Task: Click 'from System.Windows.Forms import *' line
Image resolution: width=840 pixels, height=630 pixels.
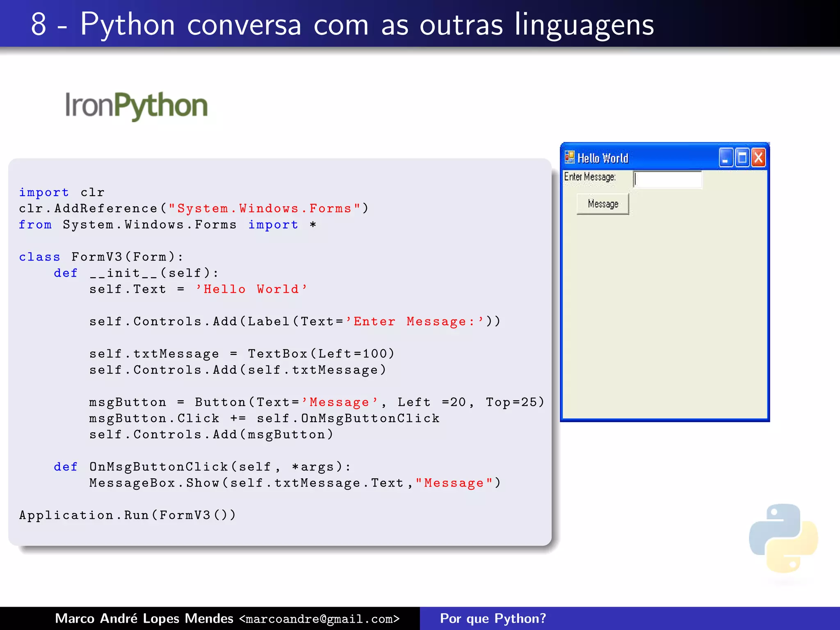Action: 167,225
